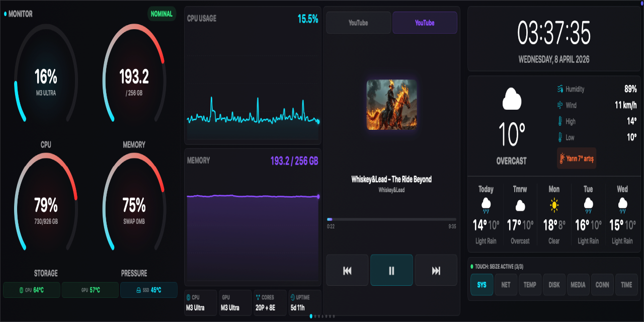The width and height of the screenshot is (644, 322).
Task: Click the UPTIME clock icon
Action: (x=293, y=297)
